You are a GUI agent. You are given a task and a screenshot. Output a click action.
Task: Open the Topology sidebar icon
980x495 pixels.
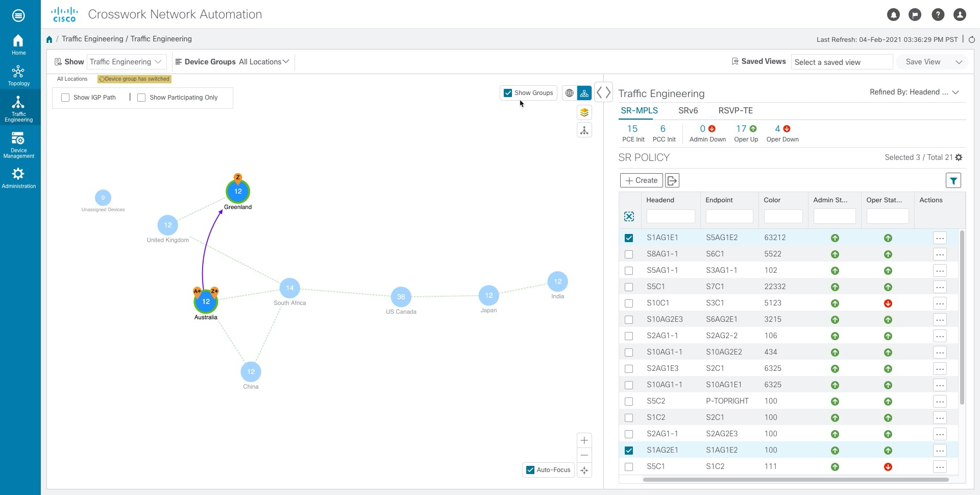18,75
